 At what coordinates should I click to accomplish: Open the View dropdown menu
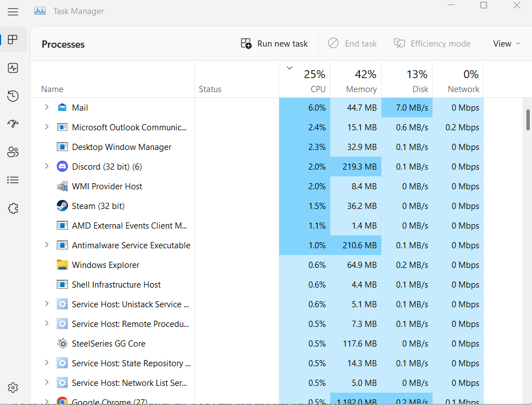point(506,44)
